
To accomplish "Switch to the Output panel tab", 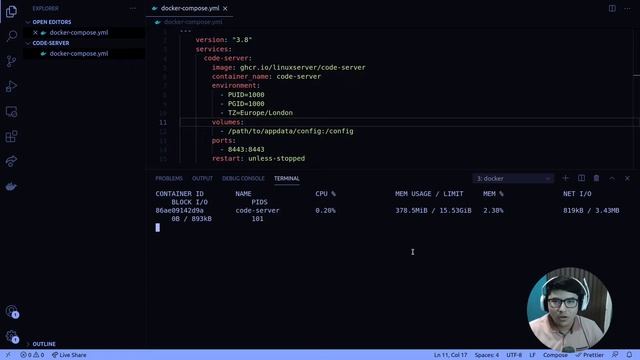I will 202,178.
